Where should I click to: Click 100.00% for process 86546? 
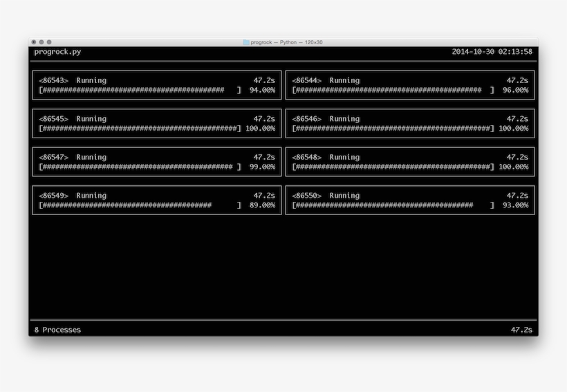514,129
